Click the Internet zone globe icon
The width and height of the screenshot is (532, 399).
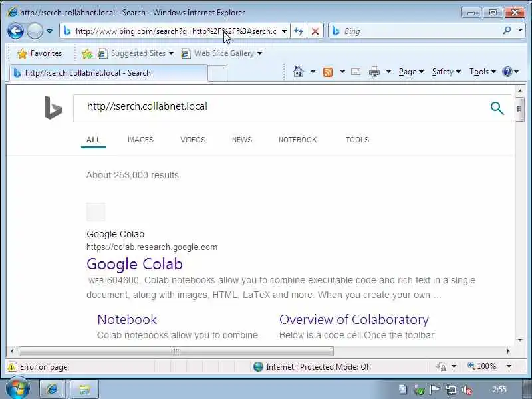click(258, 367)
